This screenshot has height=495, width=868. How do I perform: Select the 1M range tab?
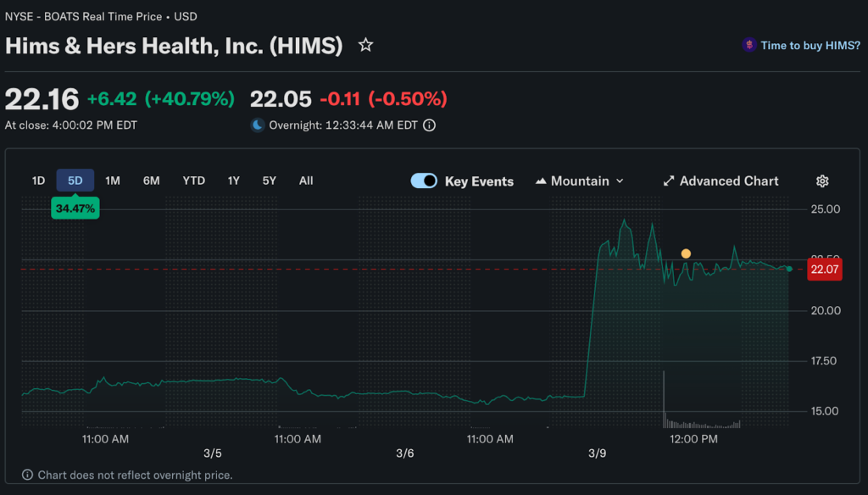(113, 181)
